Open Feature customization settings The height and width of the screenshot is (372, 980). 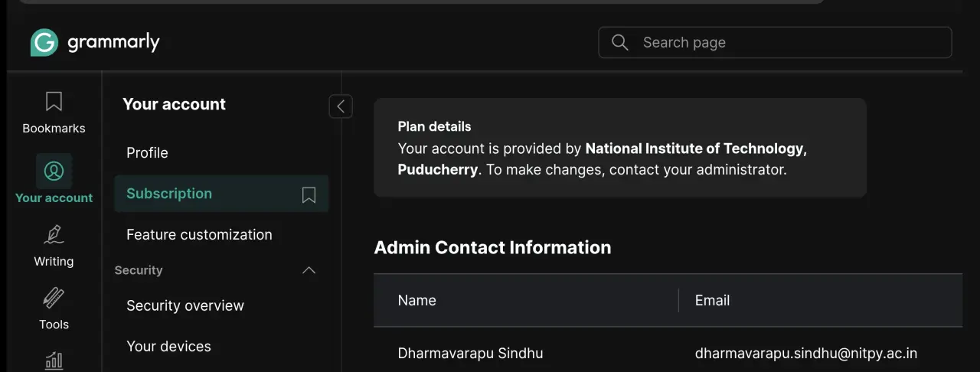(x=199, y=235)
